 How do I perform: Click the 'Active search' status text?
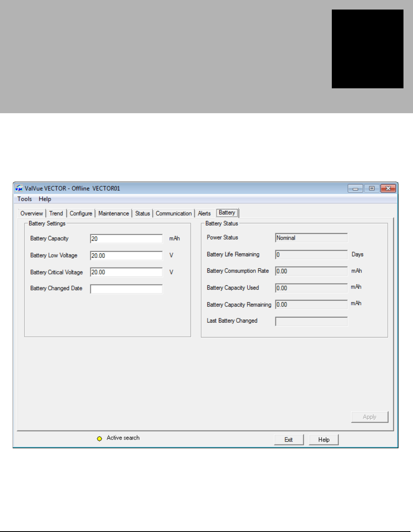(x=123, y=438)
